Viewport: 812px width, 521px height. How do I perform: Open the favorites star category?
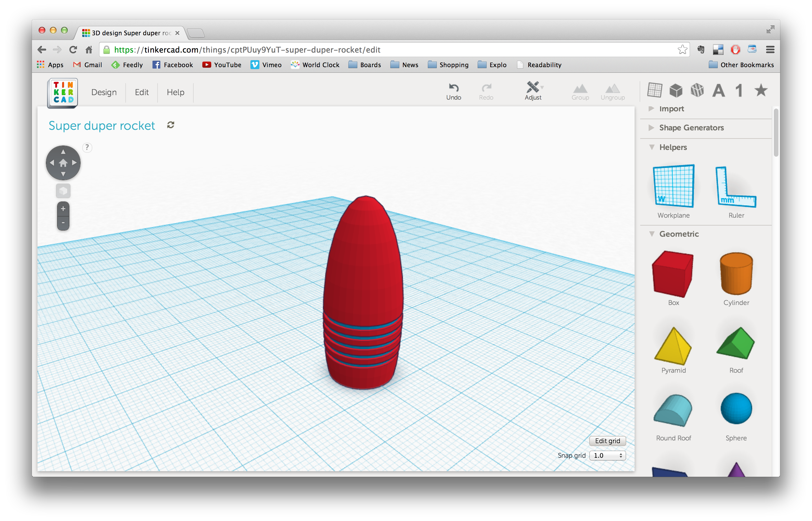(x=761, y=90)
